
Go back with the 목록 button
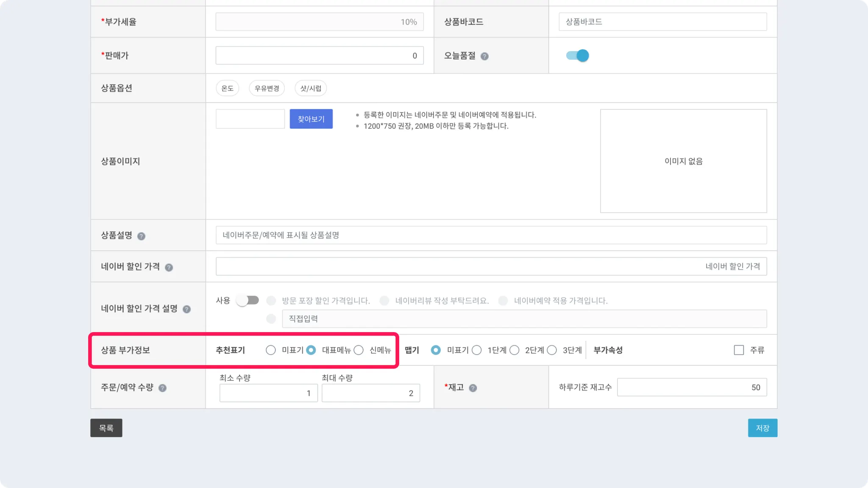tap(106, 428)
